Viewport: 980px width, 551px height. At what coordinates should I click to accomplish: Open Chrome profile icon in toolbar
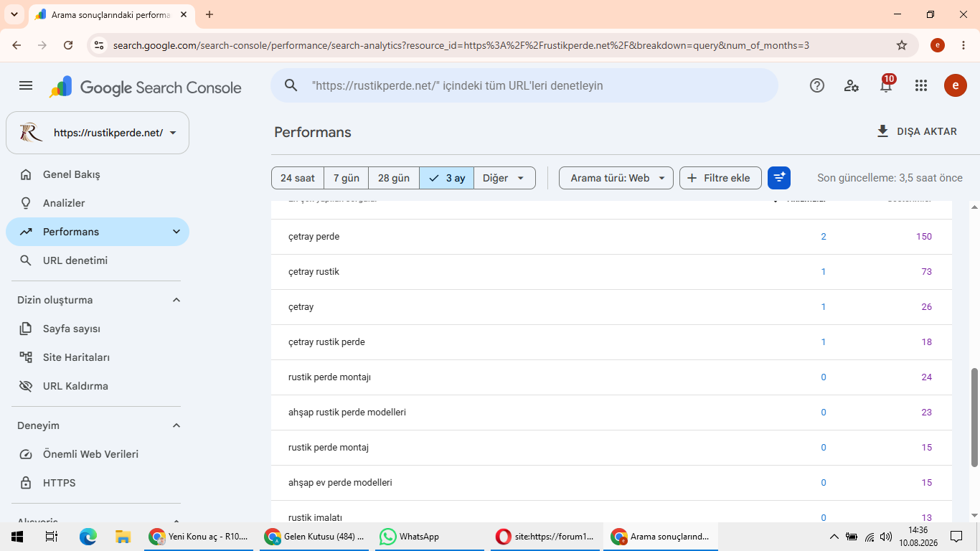coord(938,45)
